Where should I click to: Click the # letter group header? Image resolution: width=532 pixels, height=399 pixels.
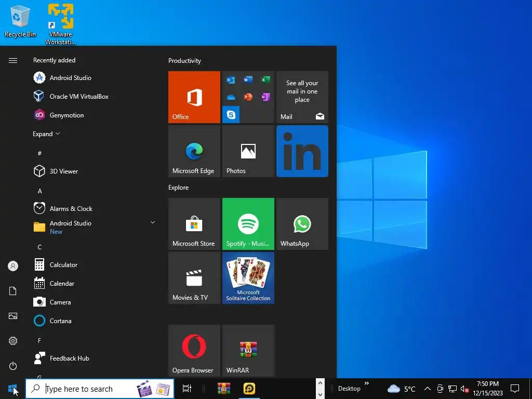pos(39,153)
